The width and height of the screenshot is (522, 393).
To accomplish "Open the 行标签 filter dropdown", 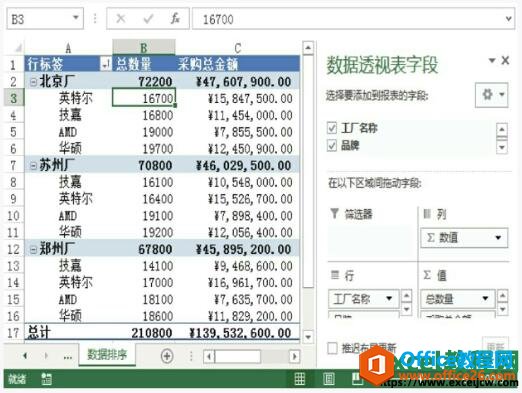I will click(x=106, y=63).
